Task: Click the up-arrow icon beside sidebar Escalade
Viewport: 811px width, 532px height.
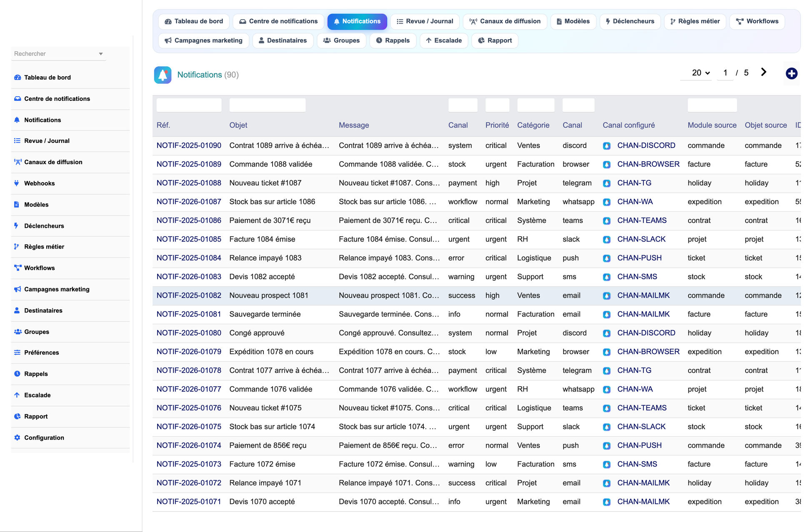Action: pyautogui.click(x=17, y=395)
